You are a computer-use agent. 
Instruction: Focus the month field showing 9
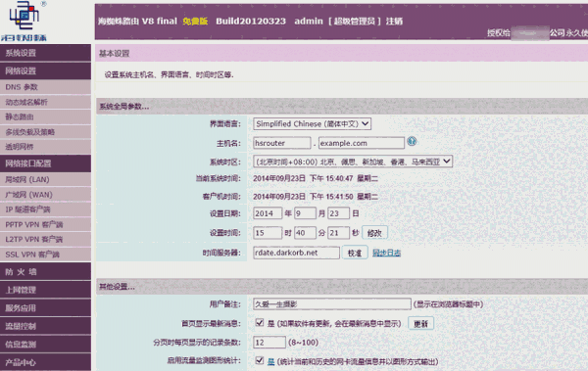[x=305, y=213]
